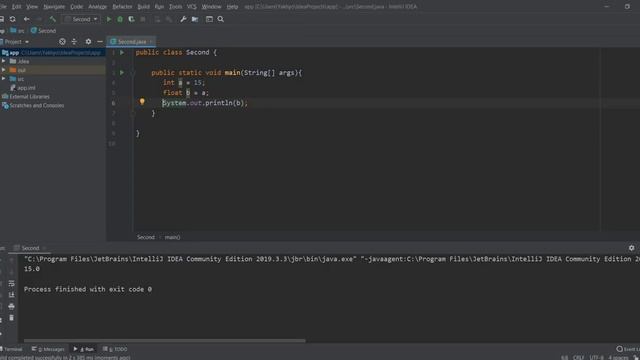
Task: Select the app project root node
Action: (x=53, y=53)
